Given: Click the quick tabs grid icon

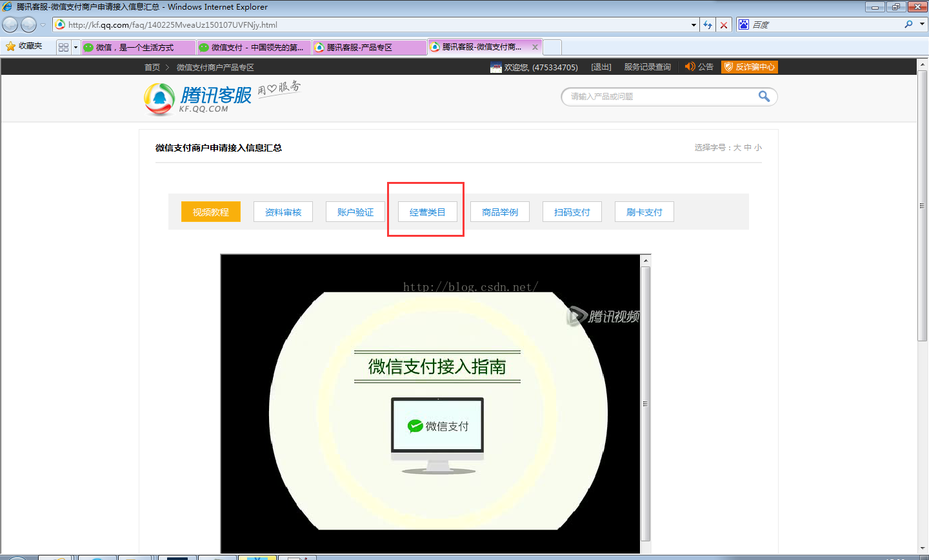Looking at the screenshot, I should click(x=63, y=47).
